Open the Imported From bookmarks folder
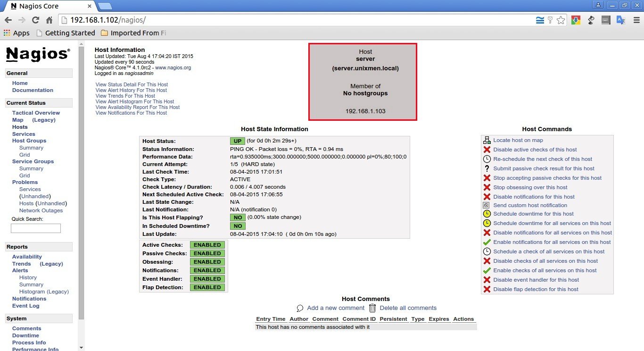Screen dimensions: 644x351 pyautogui.click(x=133, y=33)
